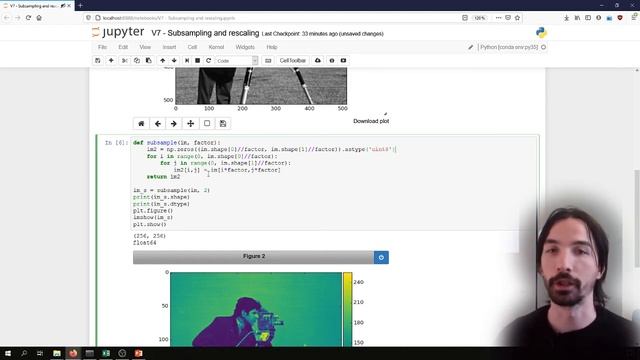Paste cells below
This screenshot has height=360, width=640.
point(149,60)
